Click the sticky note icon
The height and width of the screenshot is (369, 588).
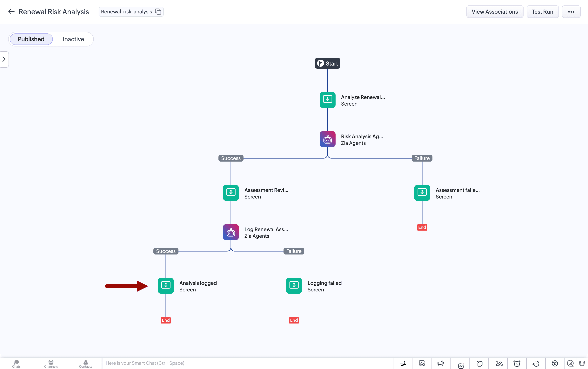(x=479, y=364)
